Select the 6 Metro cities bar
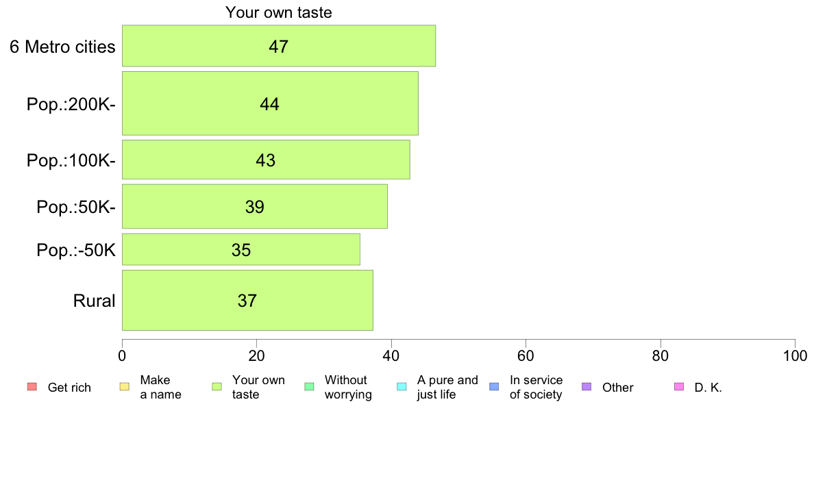The width and height of the screenshot is (814, 504). (x=279, y=46)
